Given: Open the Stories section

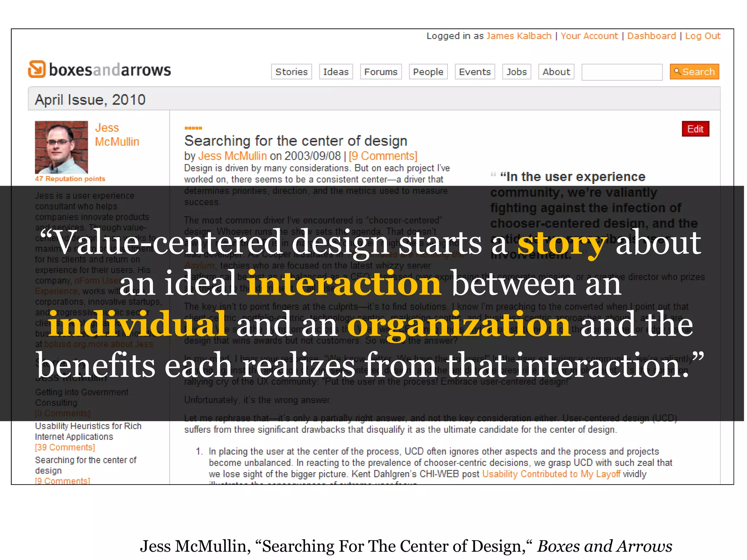Looking at the screenshot, I should point(291,71).
